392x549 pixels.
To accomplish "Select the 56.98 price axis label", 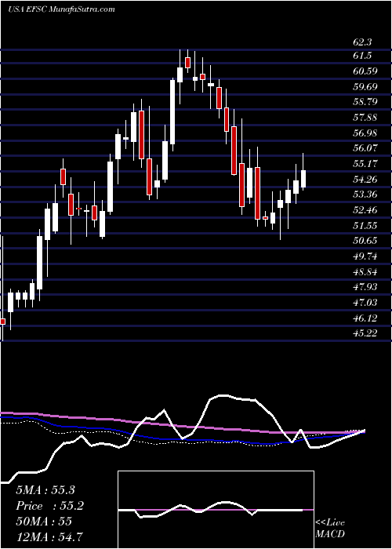I will (365, 133).
